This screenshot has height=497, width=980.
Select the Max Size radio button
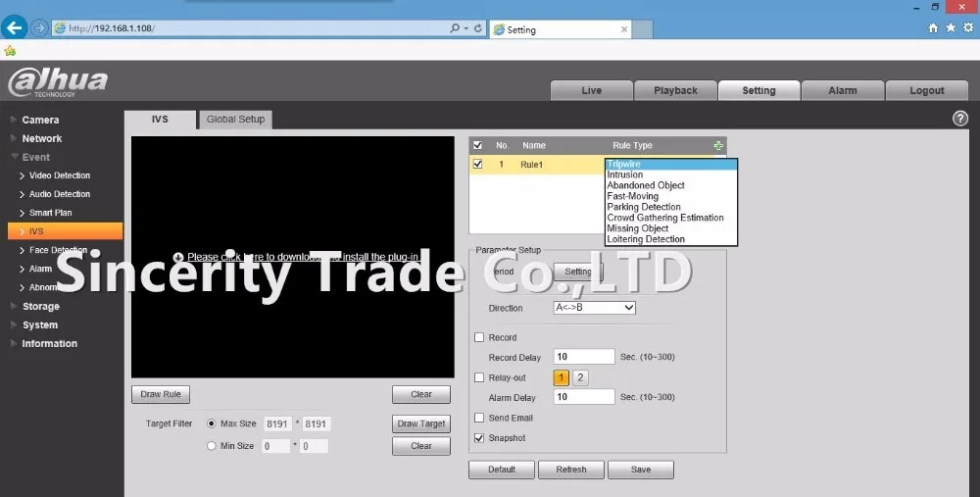click(212, 423)
